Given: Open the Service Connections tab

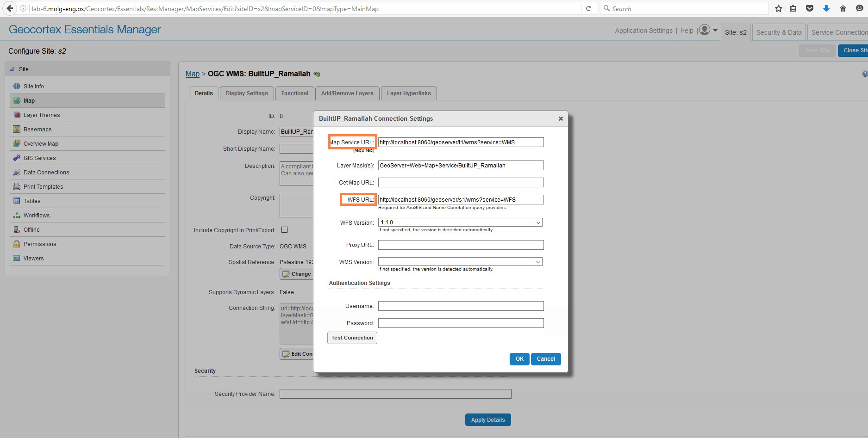Looking at the screenshot, I should click(x=838, y=32).
